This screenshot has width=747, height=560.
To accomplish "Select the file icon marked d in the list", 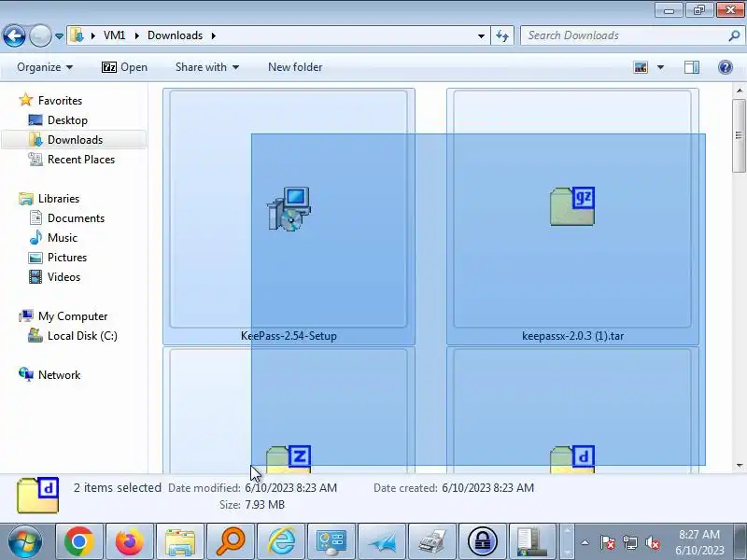I will [572, 459].
